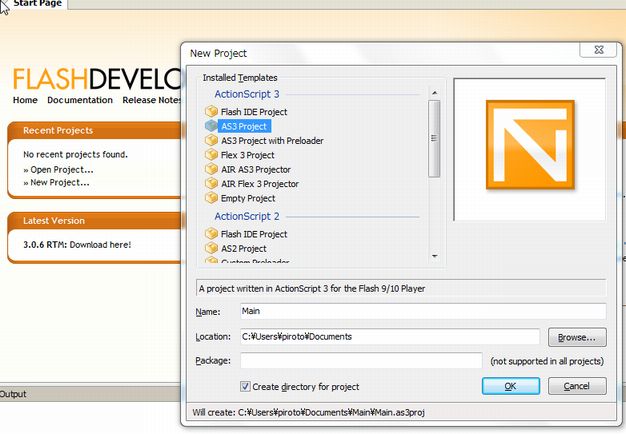The width and height of the screenshot is (626, 434).
Task: Click the AS3 Project with Preloader icon
Action: pyautogui.click(x=211, y=140)
